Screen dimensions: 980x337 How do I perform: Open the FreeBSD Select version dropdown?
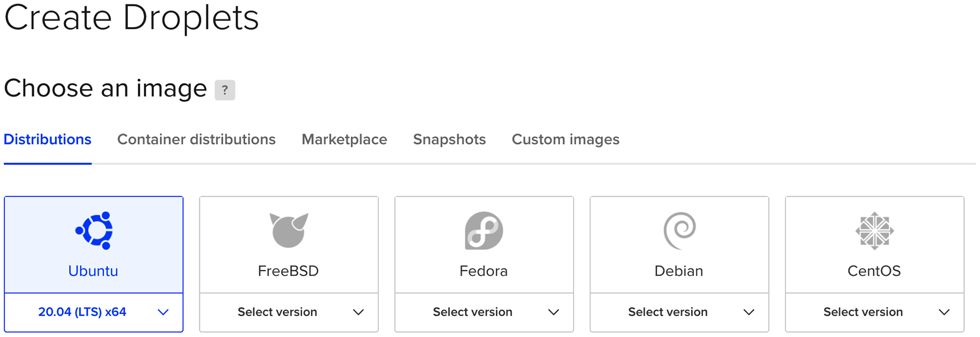(x=289, y=312)
